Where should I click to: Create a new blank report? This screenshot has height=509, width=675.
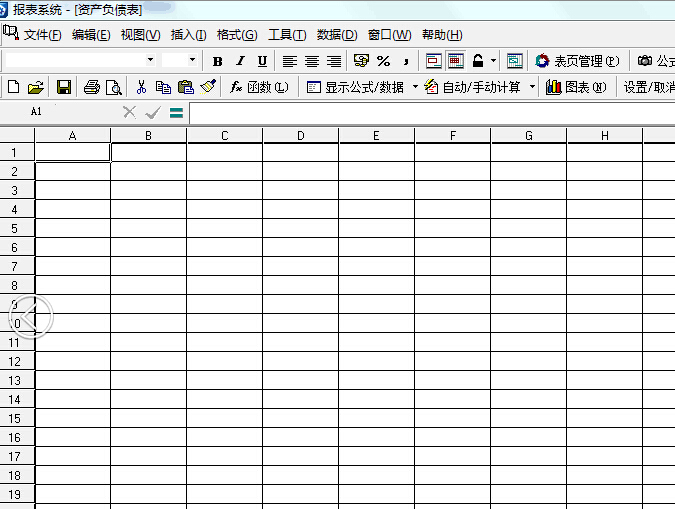click(13, 87)
